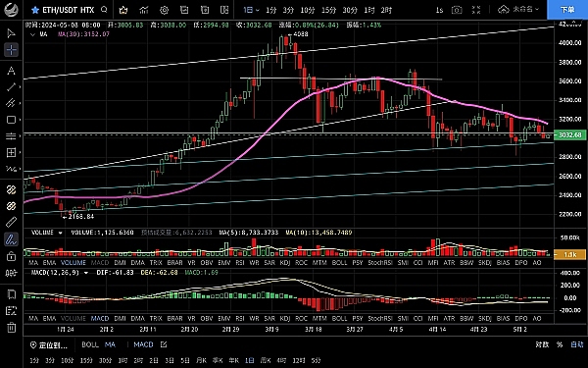Toggle the lock drawings icon

[11, 256]
